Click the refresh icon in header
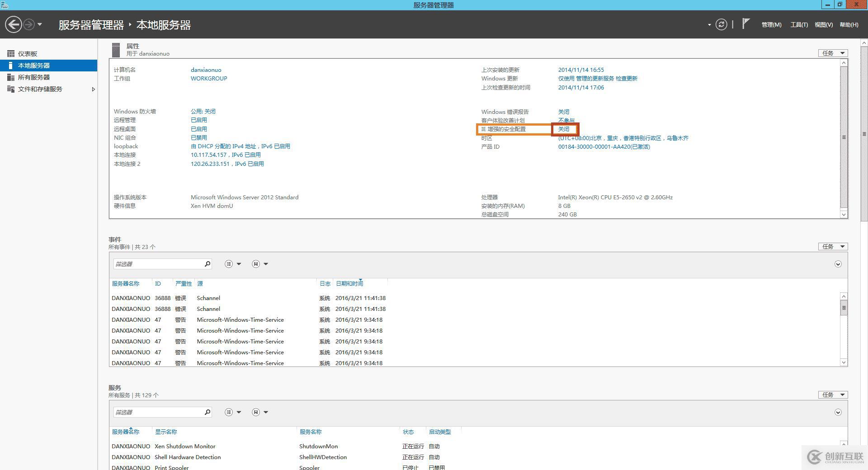 [721, 24]
